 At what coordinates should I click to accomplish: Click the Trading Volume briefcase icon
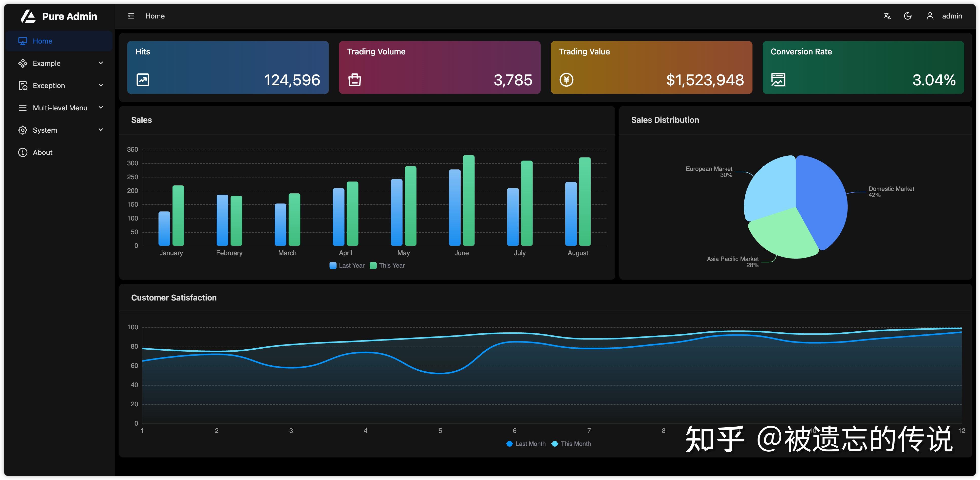pos(354,80)
